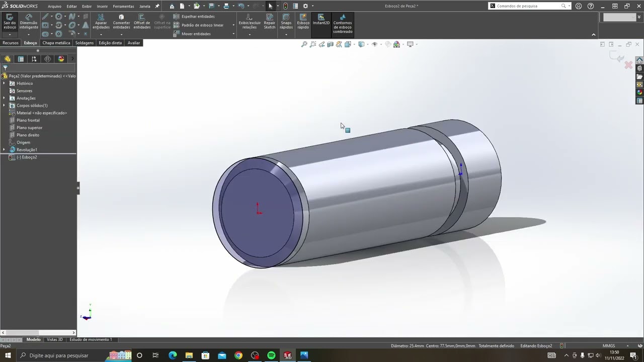This screenshot has width=644, height=362.
Task: Select the Corner Rectangle sketch tool
Action: tap(45, 25)
